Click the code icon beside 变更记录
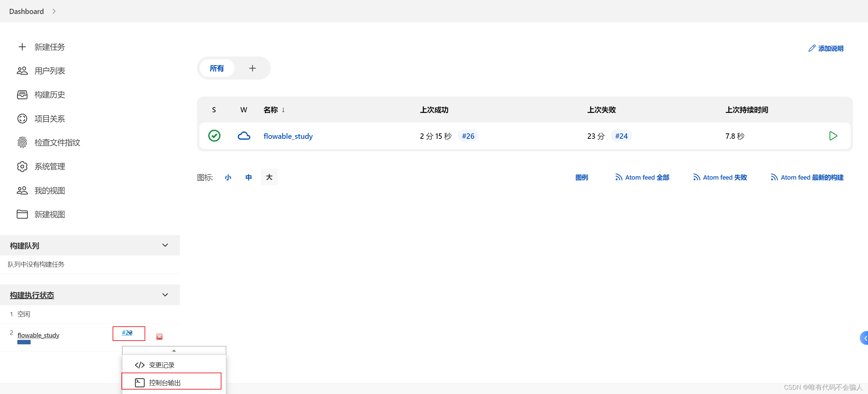This screenshot has width=868, height=394. 140,365
